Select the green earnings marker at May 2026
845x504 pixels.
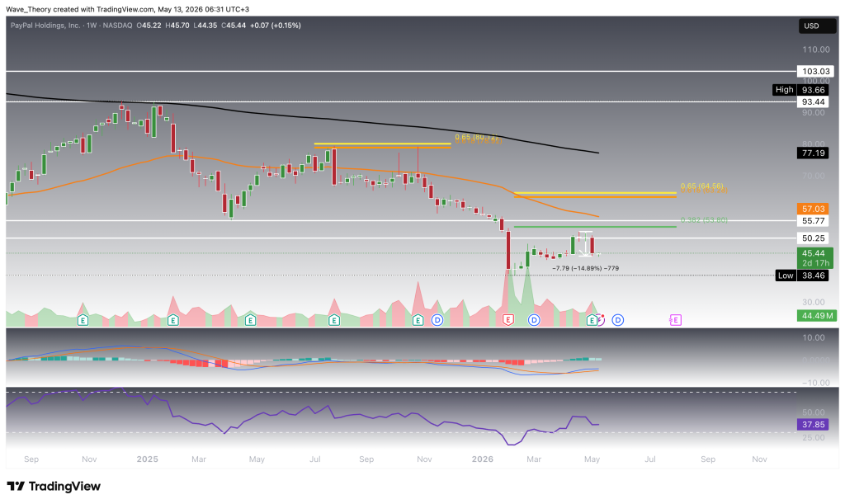(592, 320)
